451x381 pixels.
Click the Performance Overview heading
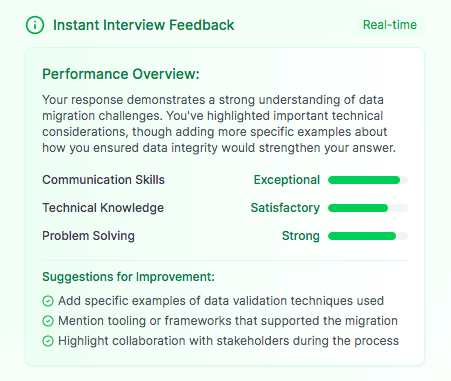pyautogui.click(x=121, y=74)
